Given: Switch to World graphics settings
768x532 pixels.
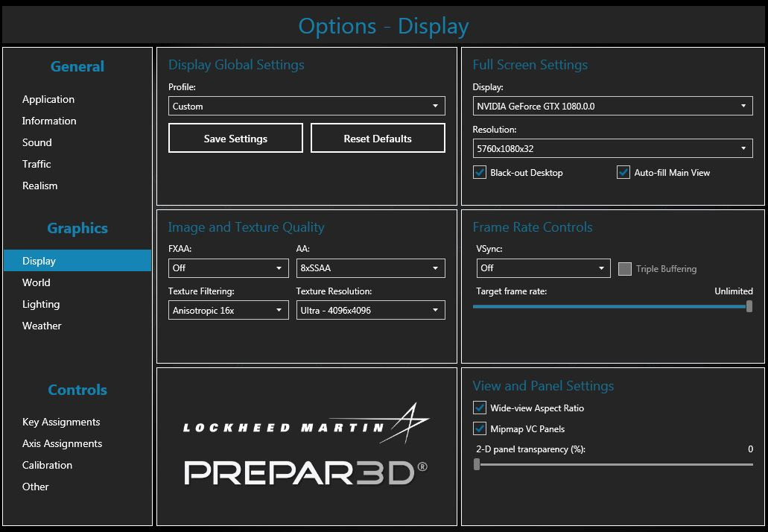Looking at the screenshot, I should (37, 282).
